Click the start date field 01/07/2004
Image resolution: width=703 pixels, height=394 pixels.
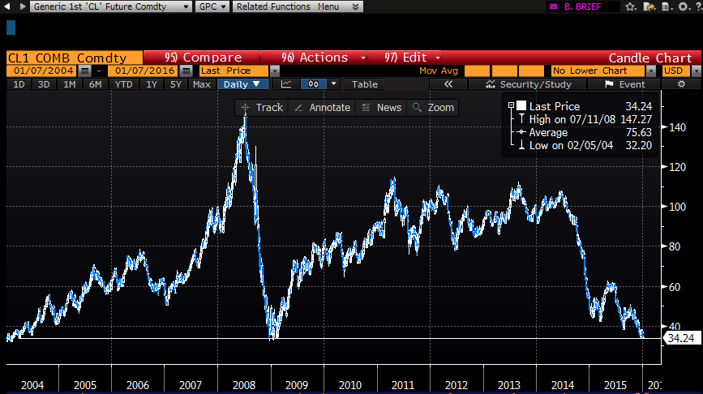click(42, 71)
